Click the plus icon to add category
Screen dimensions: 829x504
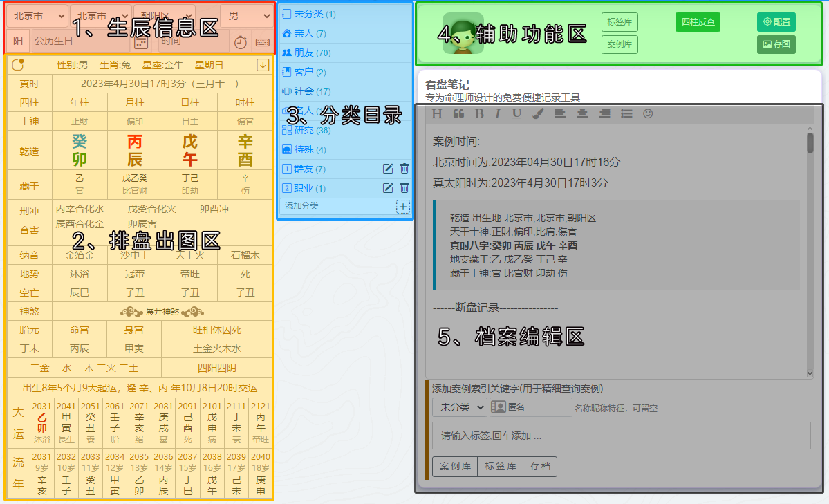pyautogui.click(x=403, y=207)
